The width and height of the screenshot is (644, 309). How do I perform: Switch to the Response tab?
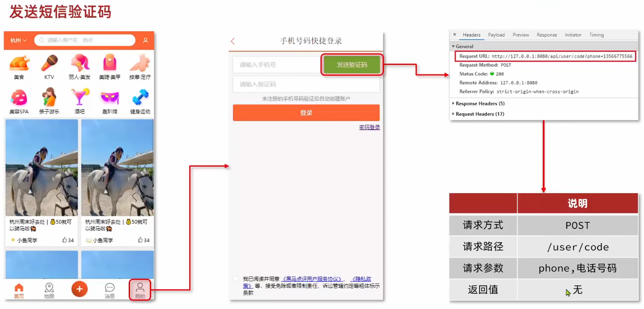click(x=547, y=35)
